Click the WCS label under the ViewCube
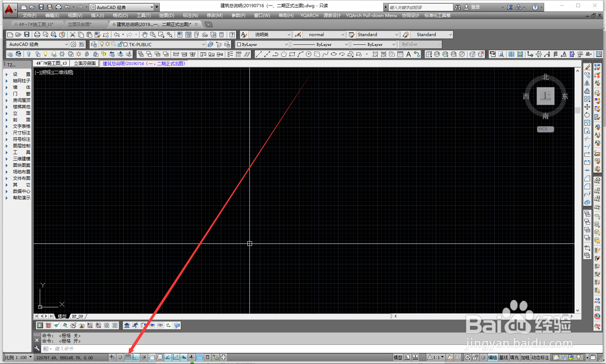The width and height of the screenshot is (606, 364). pos(545,129)
